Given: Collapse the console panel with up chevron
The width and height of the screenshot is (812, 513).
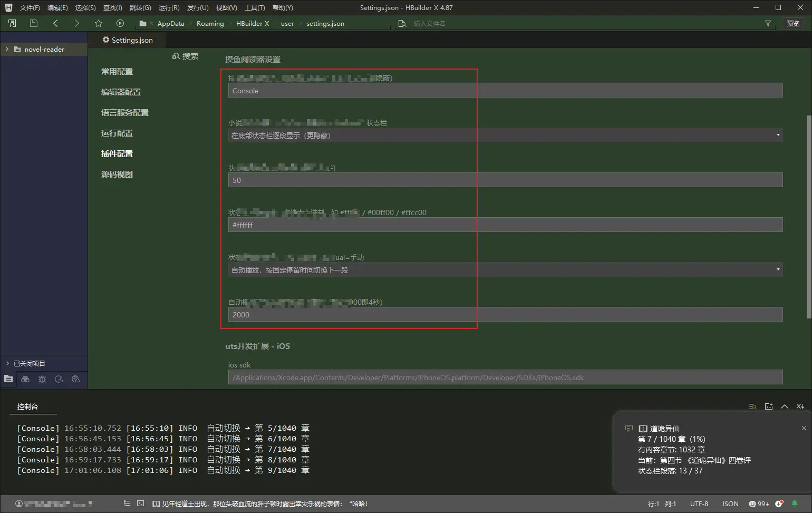Looking at the screenshot, I should tap(785, 406).
